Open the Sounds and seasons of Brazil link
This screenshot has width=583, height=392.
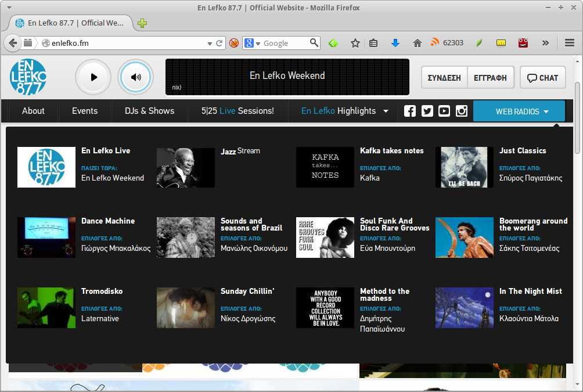(251, 224)
